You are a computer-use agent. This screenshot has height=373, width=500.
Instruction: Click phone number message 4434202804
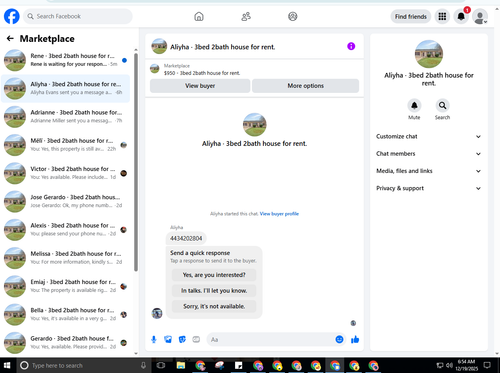pos(186,238)
